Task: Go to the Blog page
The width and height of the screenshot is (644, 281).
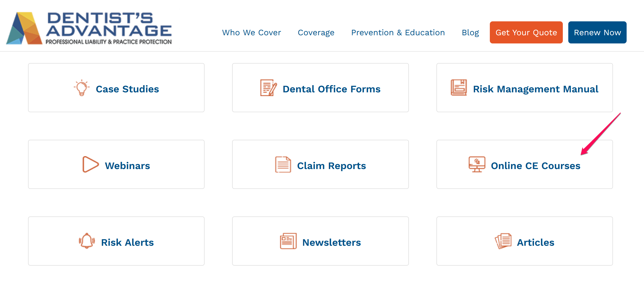Action: tap(470, 33)
